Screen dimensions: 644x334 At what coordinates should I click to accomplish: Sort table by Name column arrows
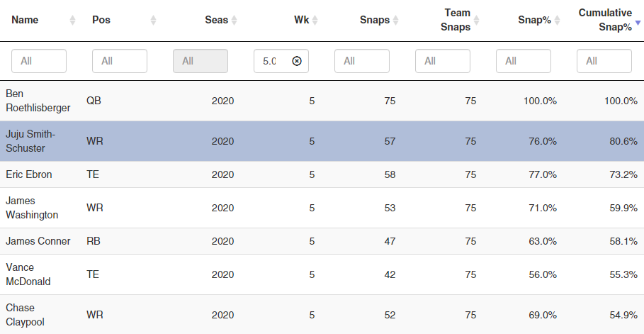[73, 20]
